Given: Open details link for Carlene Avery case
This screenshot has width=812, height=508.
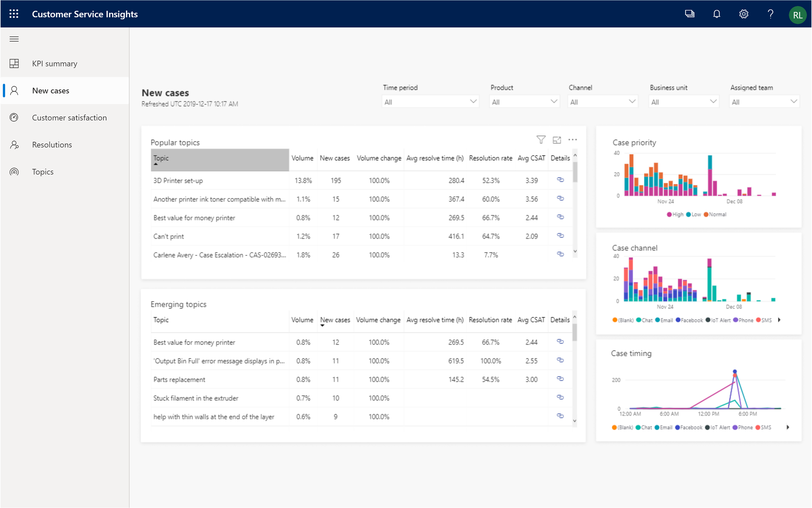Looking at the screenshot, I should pos(560,254).
